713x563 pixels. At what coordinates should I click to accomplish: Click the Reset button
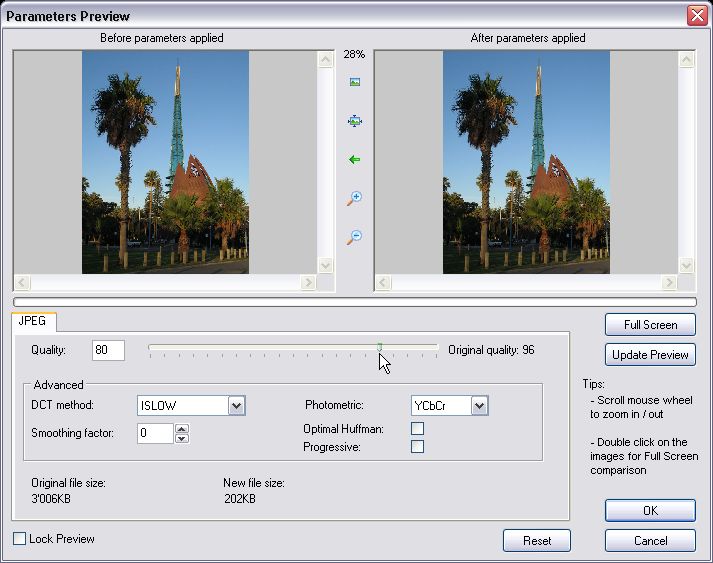pos(537,541)
